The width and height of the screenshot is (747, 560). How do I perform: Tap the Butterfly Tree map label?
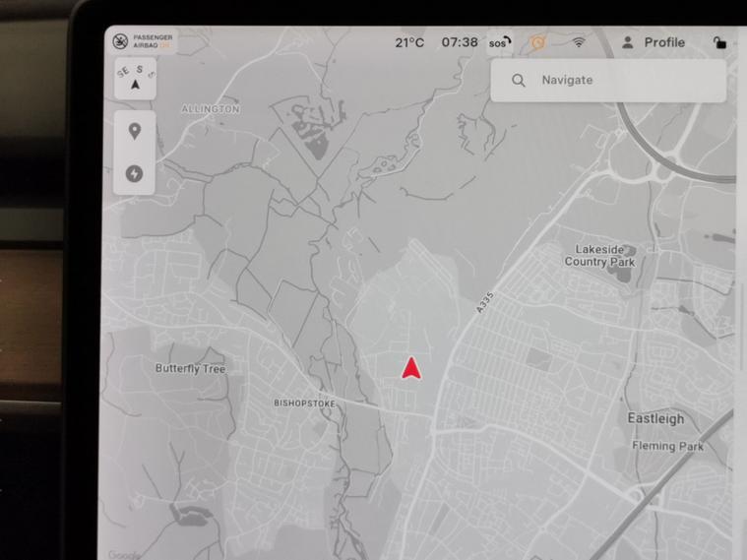coord(190,369)
